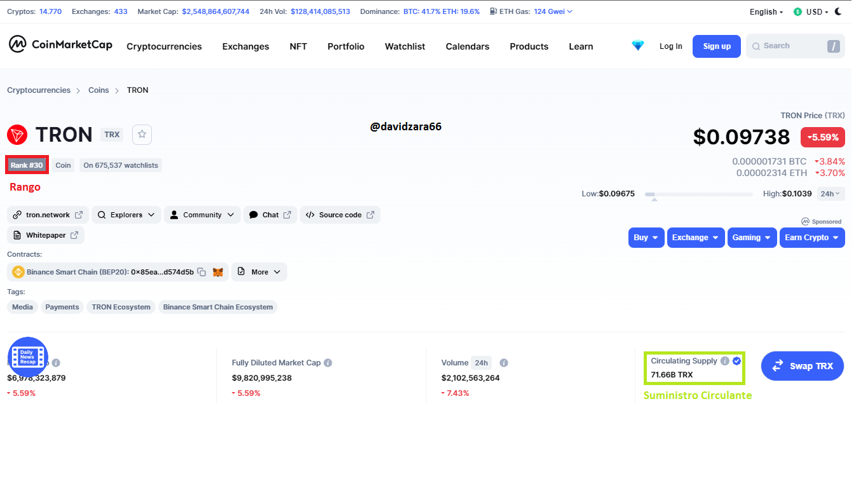This screenshot has height=488, width=868.
Task: Click the green USD currency icon
Action: point(797,11)
